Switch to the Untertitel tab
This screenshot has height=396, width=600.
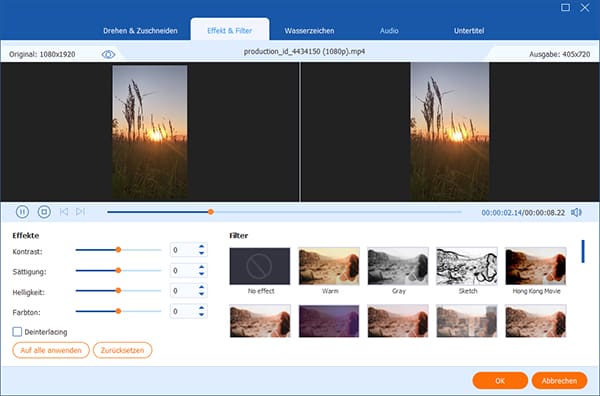pos(469,31)
